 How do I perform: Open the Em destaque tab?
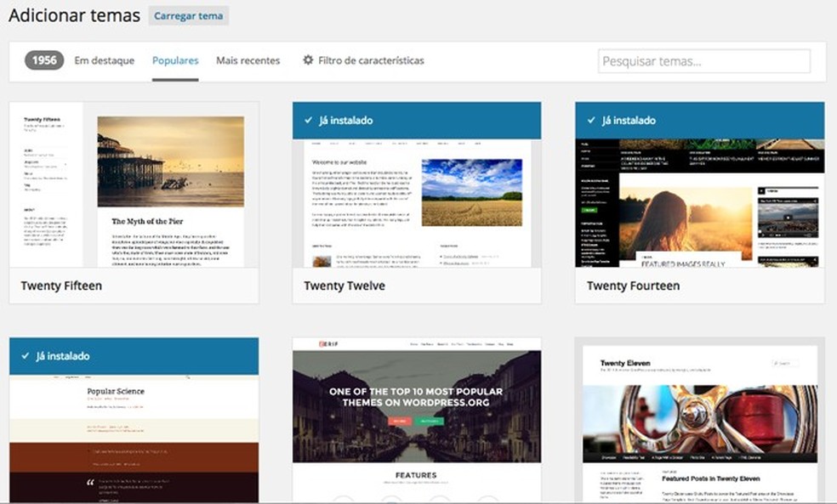(x=104, y=60)
